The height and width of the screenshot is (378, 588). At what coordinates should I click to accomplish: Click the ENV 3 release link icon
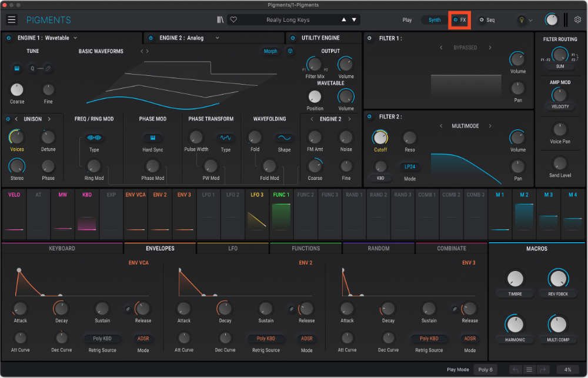click(x=455, y=309)
